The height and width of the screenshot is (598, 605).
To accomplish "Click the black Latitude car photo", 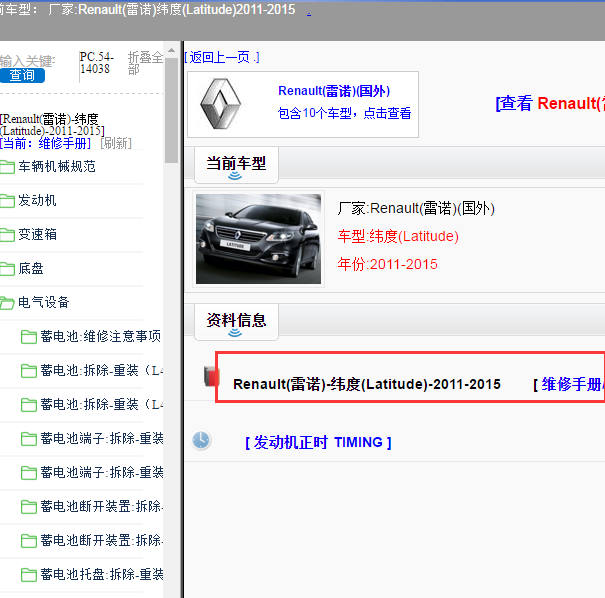I will click(x=258, y=239).
